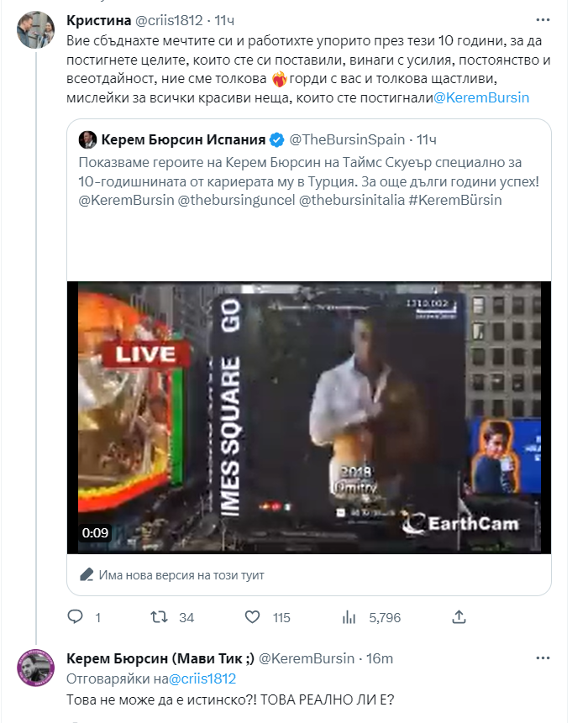Click the reply speech bubble icon
Viewport: 588px width, 723px height.
pos(76,617)
